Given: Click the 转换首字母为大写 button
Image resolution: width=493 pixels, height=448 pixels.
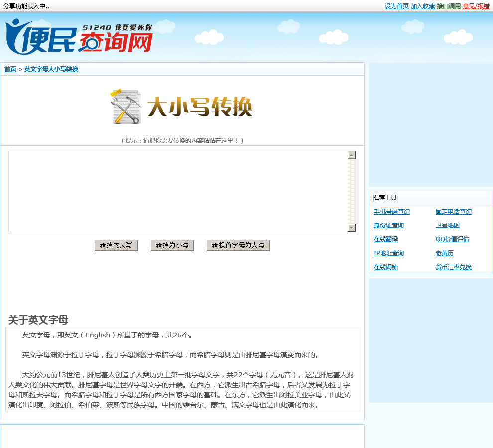Looking at the screenshot, I should click(238, 245).
